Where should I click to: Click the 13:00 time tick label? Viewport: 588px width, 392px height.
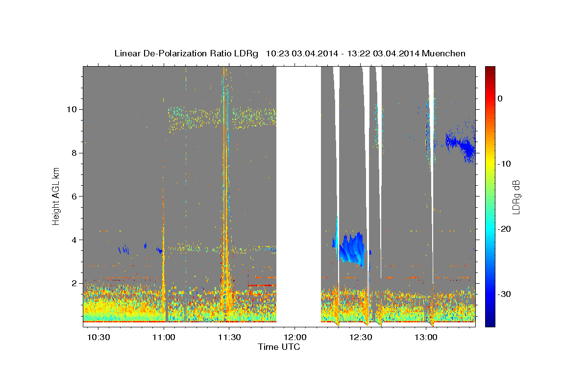tap(426, 337)
